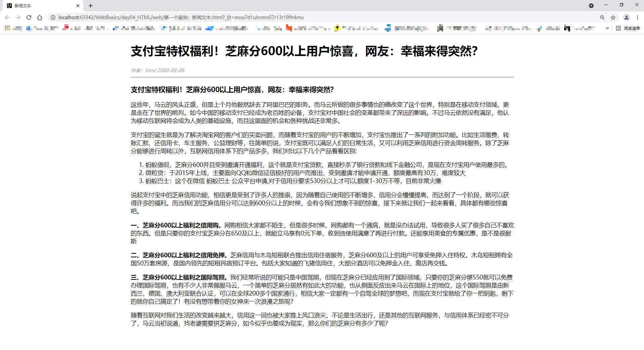
Task: Open the page zoom magnifier icon
Action: pyautogui.click(x=602, y=17)
